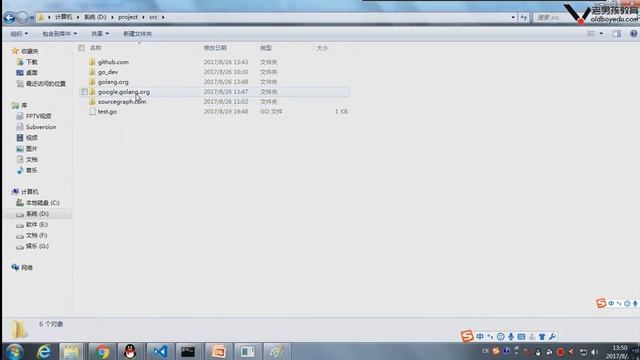Open the 图片 library

click(31, 149)
